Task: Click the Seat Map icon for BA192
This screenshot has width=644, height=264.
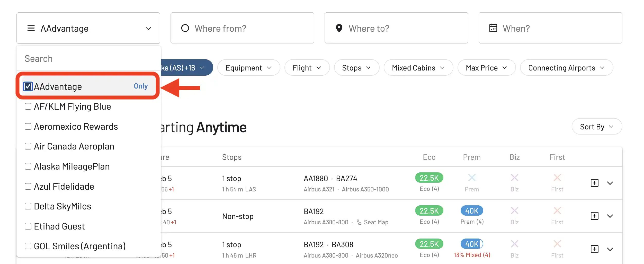Action: 359,222
